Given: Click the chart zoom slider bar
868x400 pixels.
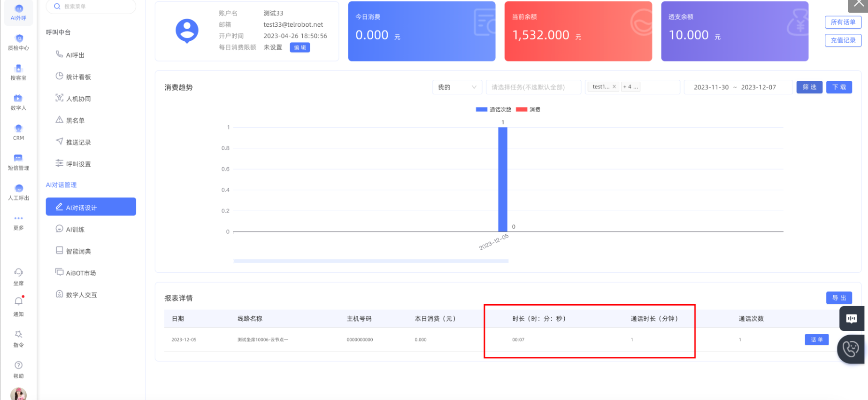Looking at the screenshot, I should 371,261.
